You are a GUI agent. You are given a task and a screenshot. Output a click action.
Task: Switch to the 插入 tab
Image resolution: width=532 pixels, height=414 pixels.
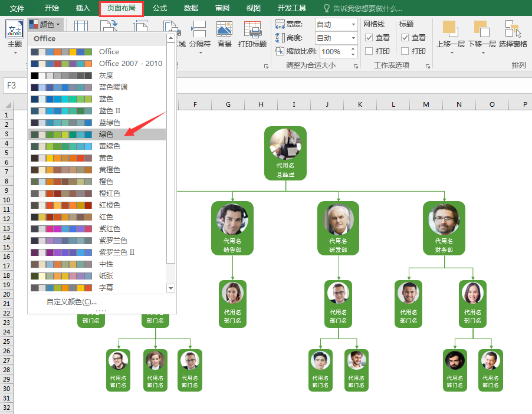click(x=83, y=8)
